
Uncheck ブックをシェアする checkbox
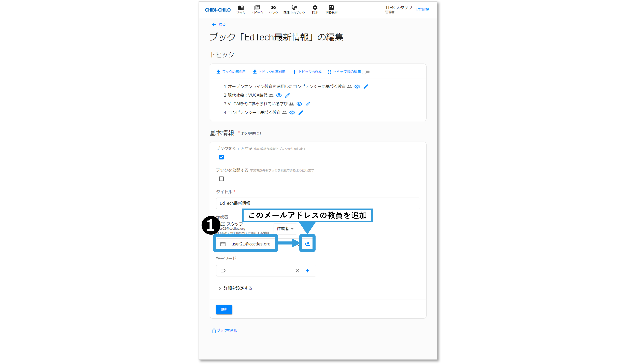point(221,157)
